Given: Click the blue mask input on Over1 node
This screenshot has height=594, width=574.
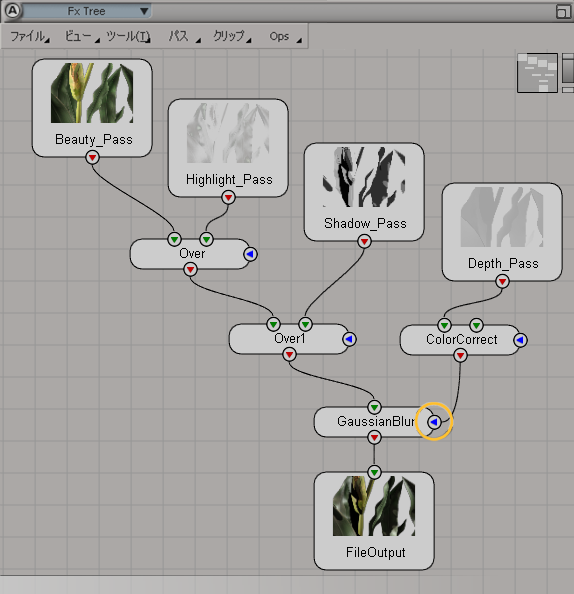Looking at the screenshot, I should (x=349, y=339).
